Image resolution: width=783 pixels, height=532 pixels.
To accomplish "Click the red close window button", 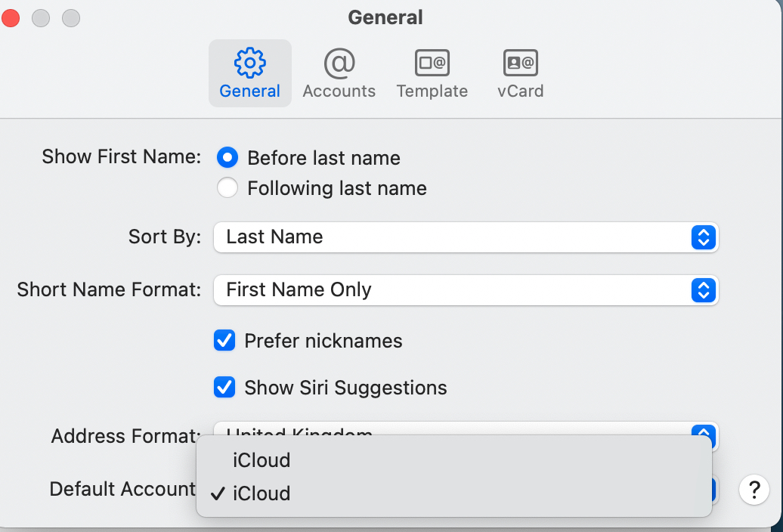I will (x=11, y=18).
